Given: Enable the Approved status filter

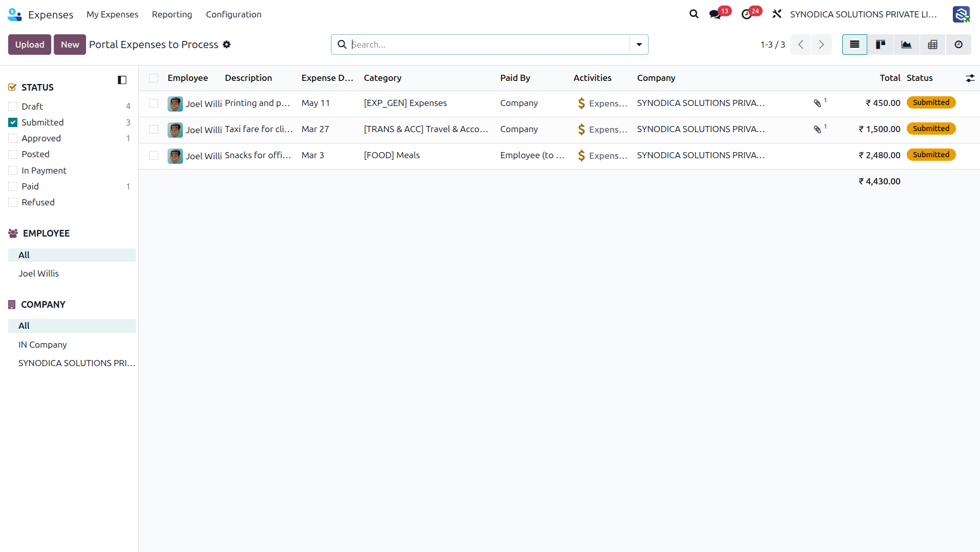Looking at the screenshot, I should click(13, 138).
